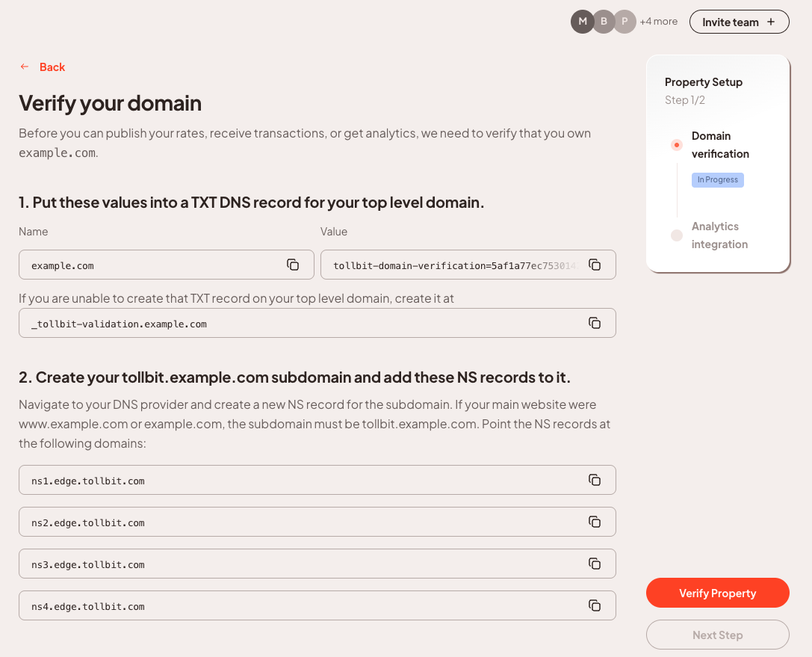Click the _tollbit-validation.example.com field
812x657 pixels.
coord(317,323)
